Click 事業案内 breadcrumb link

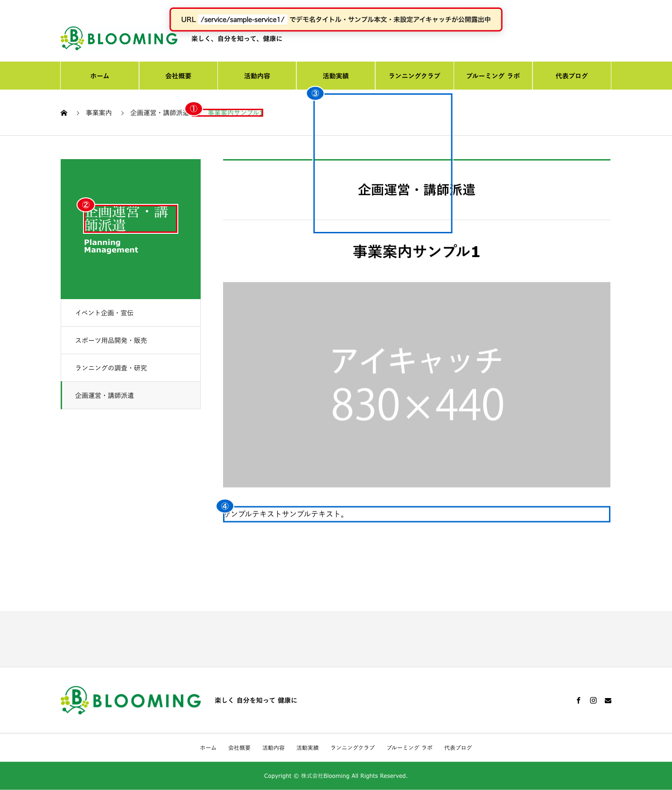point(99,113)
